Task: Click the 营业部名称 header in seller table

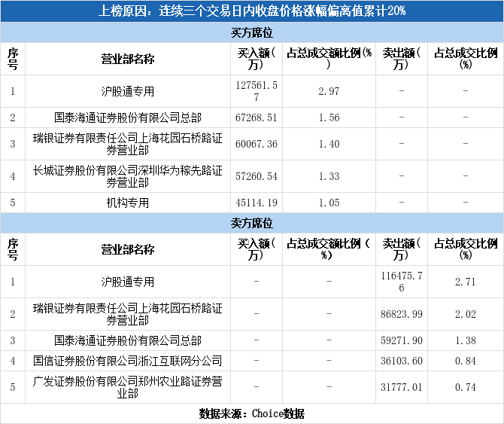Action: tap(128, 249)
